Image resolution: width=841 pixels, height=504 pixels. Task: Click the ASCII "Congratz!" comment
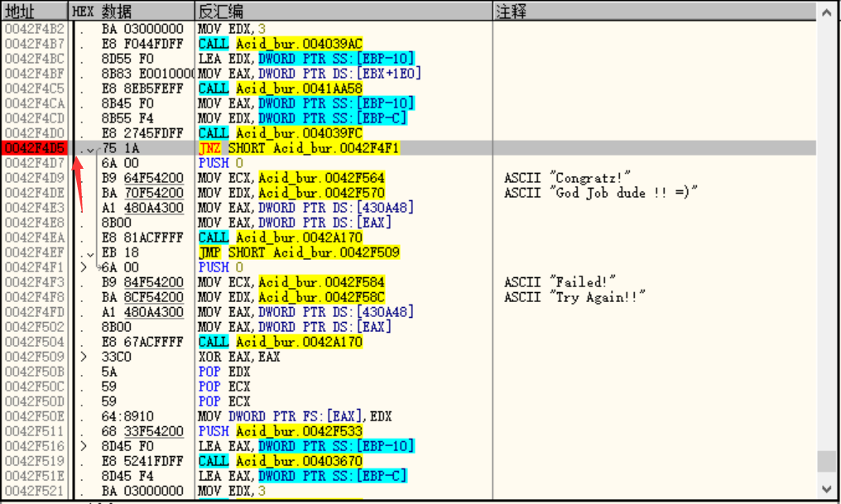567,178
